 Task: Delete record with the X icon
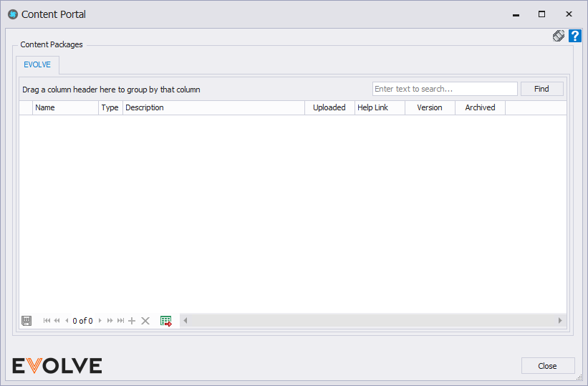pyautogui.click(x=145, y=321)
